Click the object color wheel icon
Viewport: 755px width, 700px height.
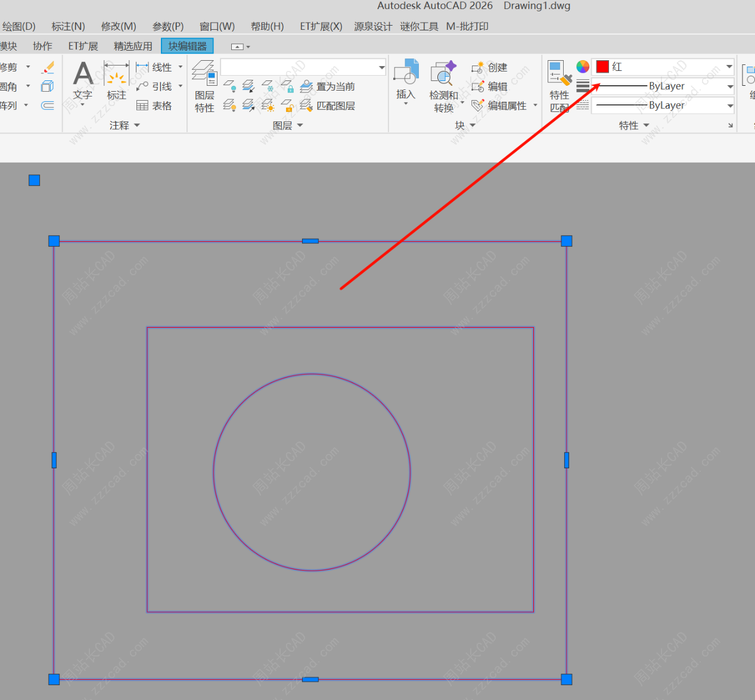pyautogui.click(x=583, y=67)
